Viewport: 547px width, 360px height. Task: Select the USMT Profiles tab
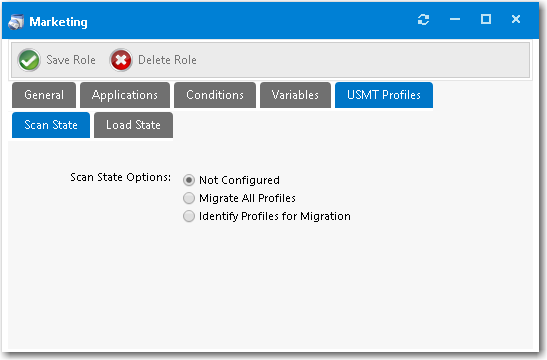coord(384,95)
